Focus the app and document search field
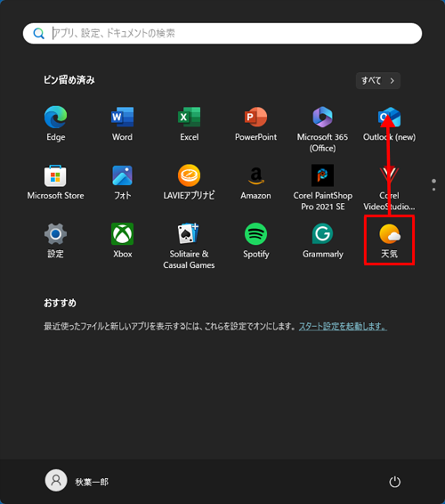This screenshot has width=445, height=504. tap(222, 34)
